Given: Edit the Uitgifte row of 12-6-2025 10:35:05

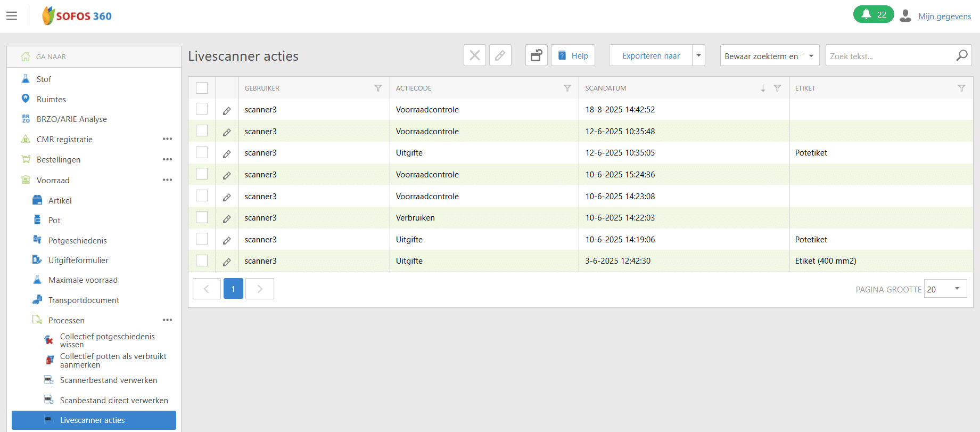Looking at the screenshot, I should 227,154.
